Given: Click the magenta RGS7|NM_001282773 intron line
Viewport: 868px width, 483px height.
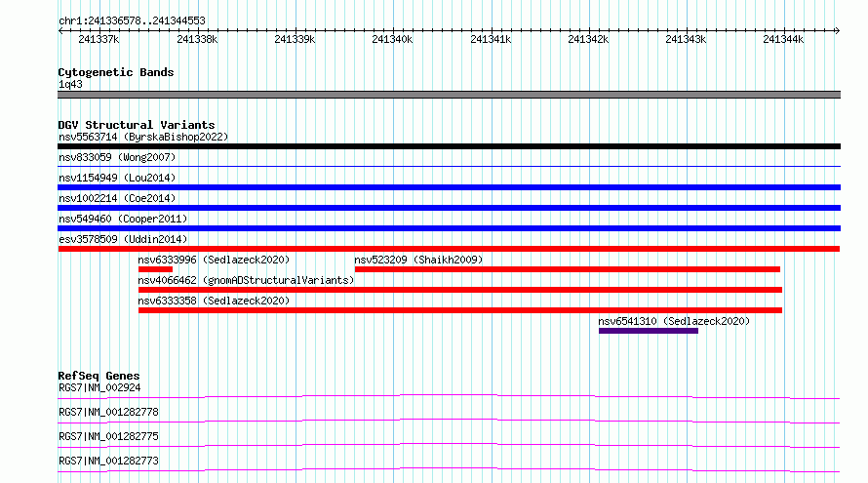Looking at the screenshot, I should tap(449, 469).
